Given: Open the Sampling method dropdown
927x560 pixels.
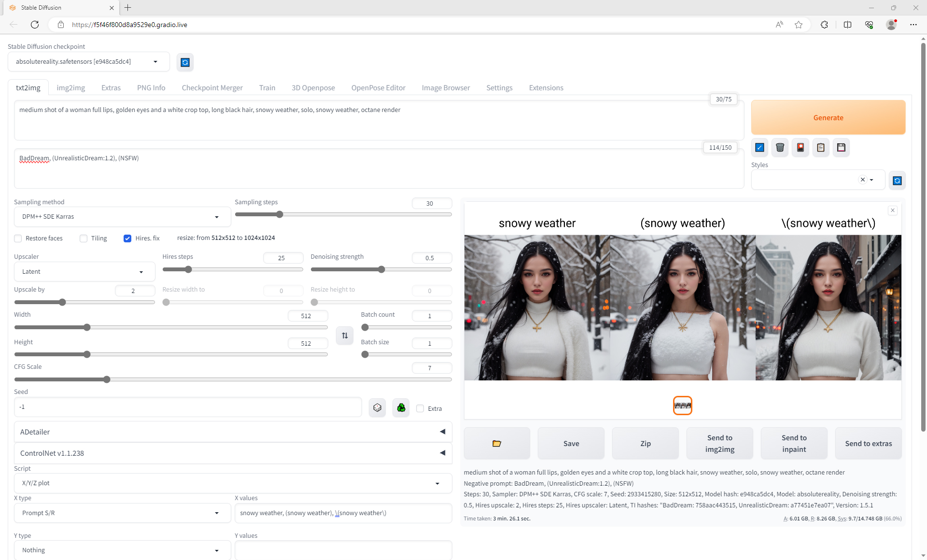Looking at the screenshot, I should 122,217.
